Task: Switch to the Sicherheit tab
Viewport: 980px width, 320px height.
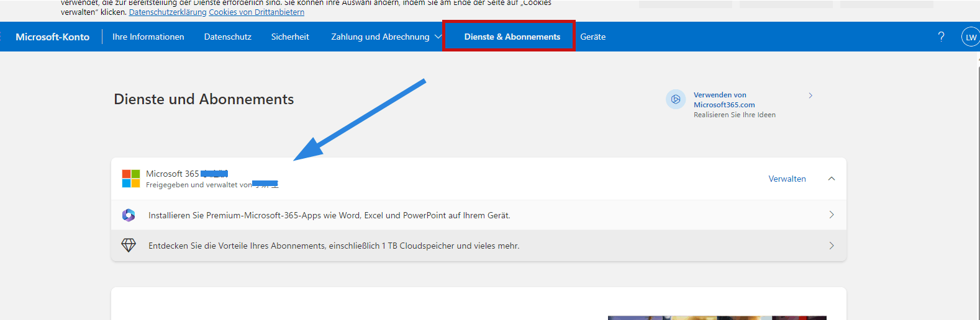Action: (x=290, y=37)
